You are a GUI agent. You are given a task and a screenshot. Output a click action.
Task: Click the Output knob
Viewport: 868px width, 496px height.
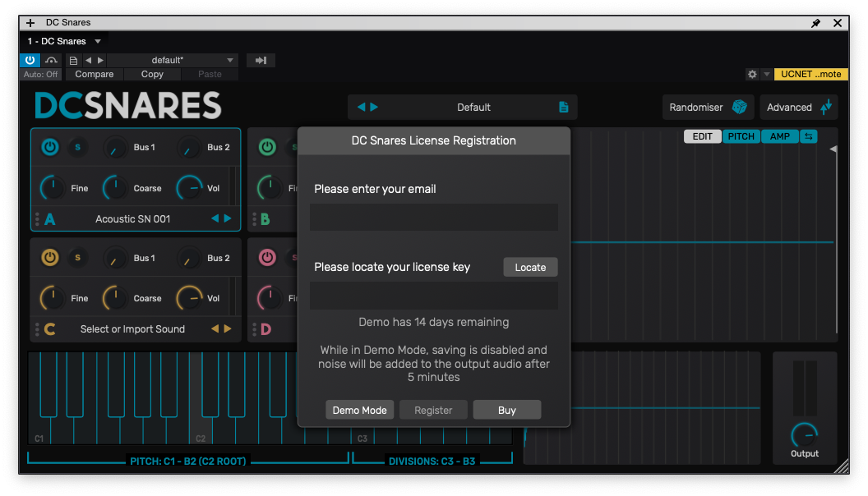point(805,436)
